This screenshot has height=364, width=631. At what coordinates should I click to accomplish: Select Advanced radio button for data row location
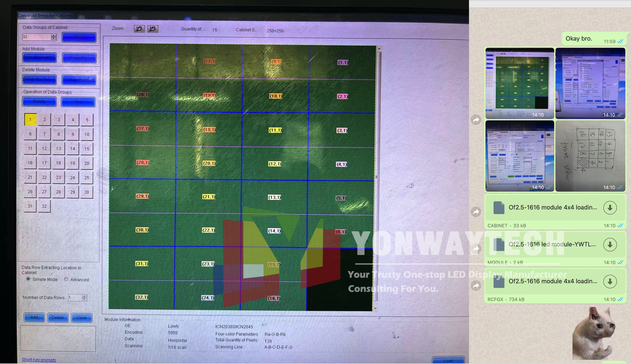point(66,279)
